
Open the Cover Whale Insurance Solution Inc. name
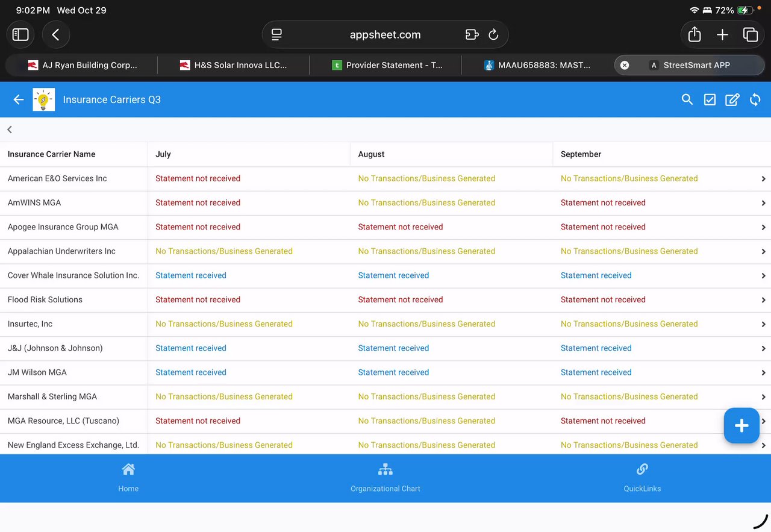[x=73, y=275]
